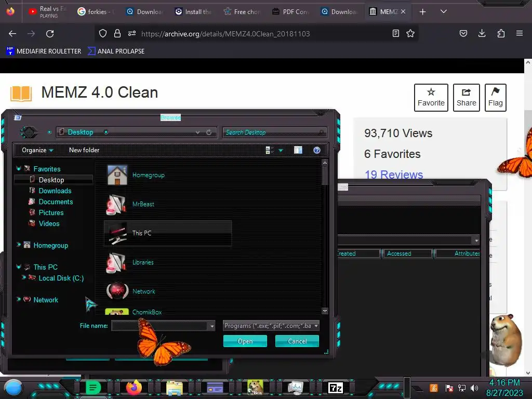532x399 pixels.
Task: Click the Flag button
Action: tap(495, 98)
